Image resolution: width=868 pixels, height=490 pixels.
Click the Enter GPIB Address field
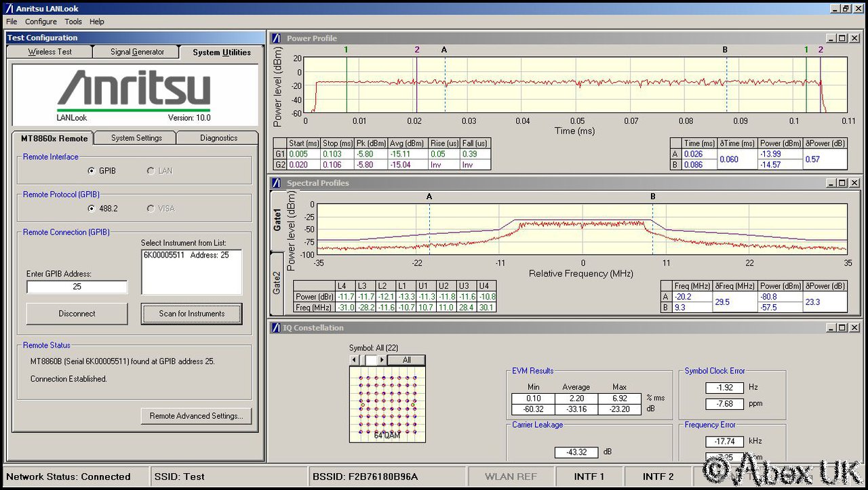pos(77,287)
